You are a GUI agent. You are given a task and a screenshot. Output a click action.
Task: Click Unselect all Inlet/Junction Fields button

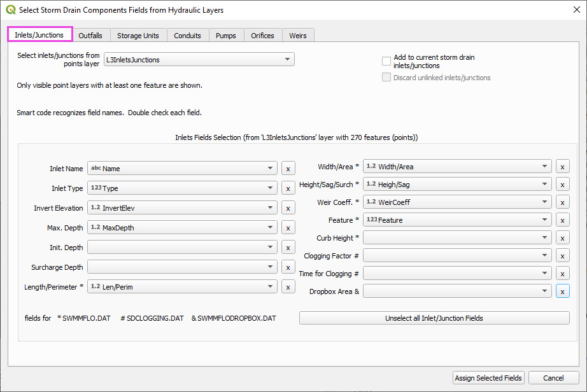[434, 318]
